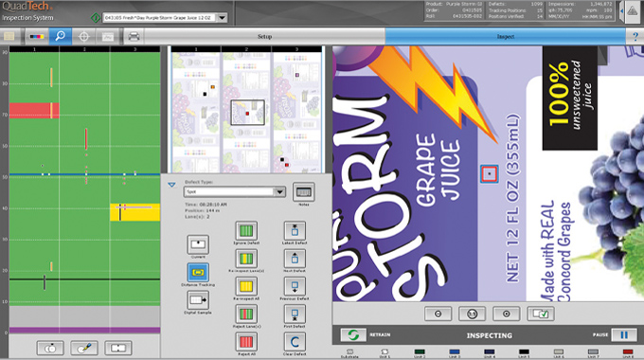644x360 pixels.
Task: Collapse the defect panel blue triangle
Action: click(171, 185)
